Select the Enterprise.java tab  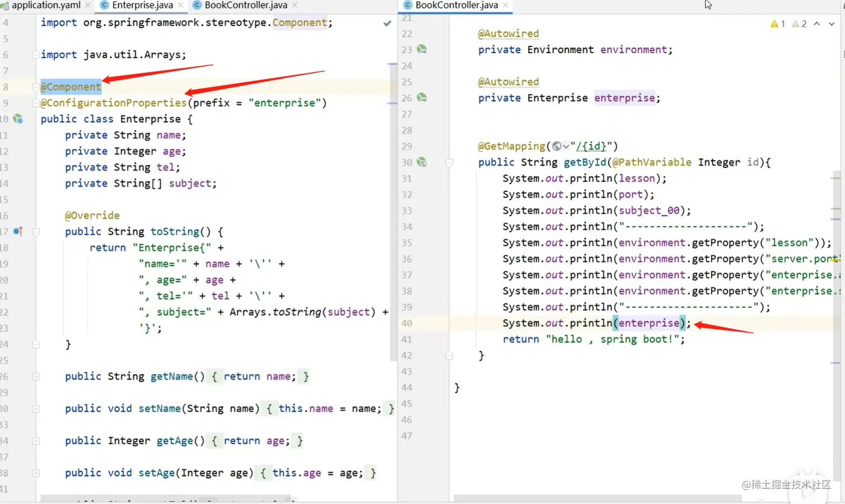[143, 5]
